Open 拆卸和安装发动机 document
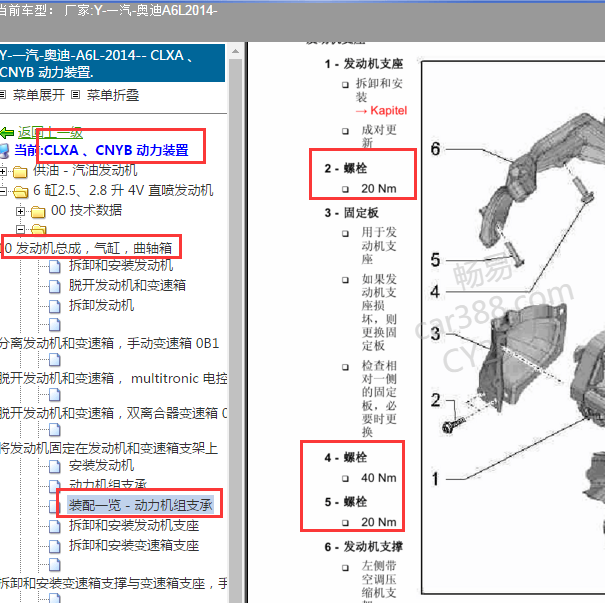 (121, 265)
